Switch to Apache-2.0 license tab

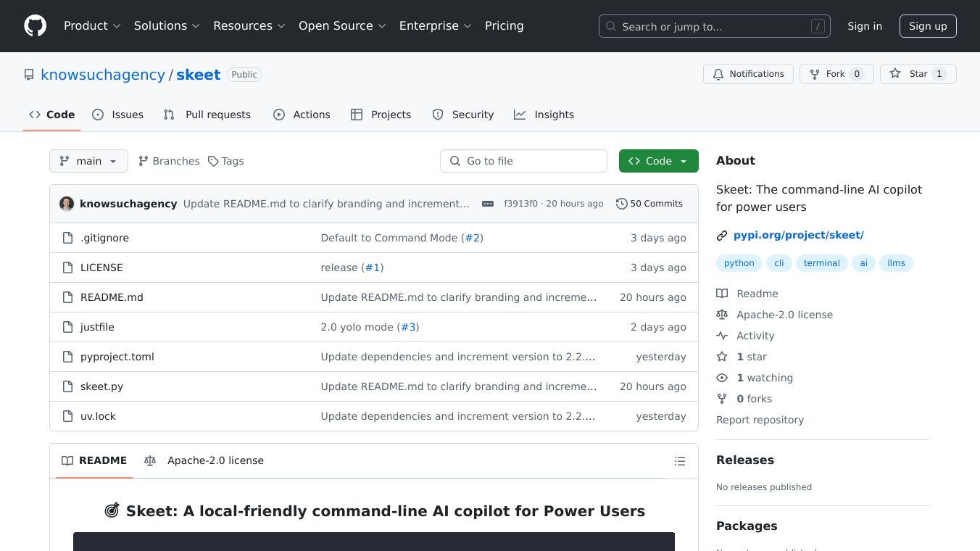click(x=204, y=460)
